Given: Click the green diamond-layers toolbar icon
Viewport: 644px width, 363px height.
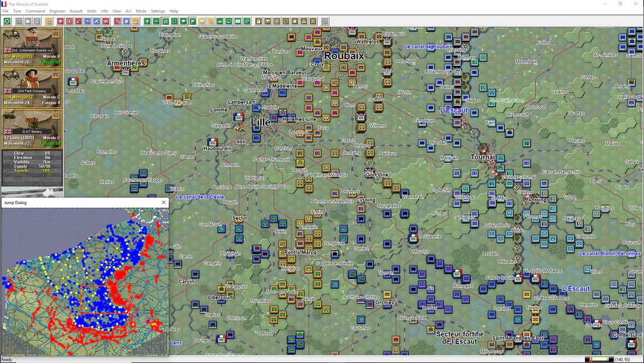Looking at the screenshot, I should click(x=183, y=21).
